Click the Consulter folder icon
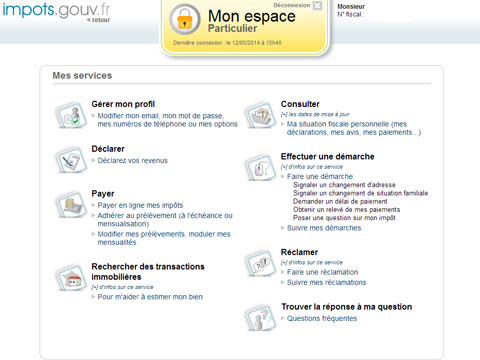Viewport: 480px width, 360px height. 261,115
